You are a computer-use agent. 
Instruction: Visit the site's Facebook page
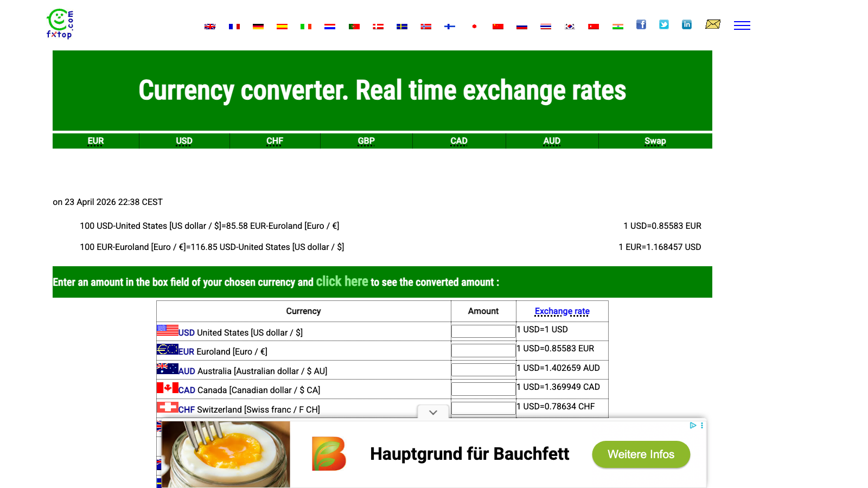pos(641,24)
